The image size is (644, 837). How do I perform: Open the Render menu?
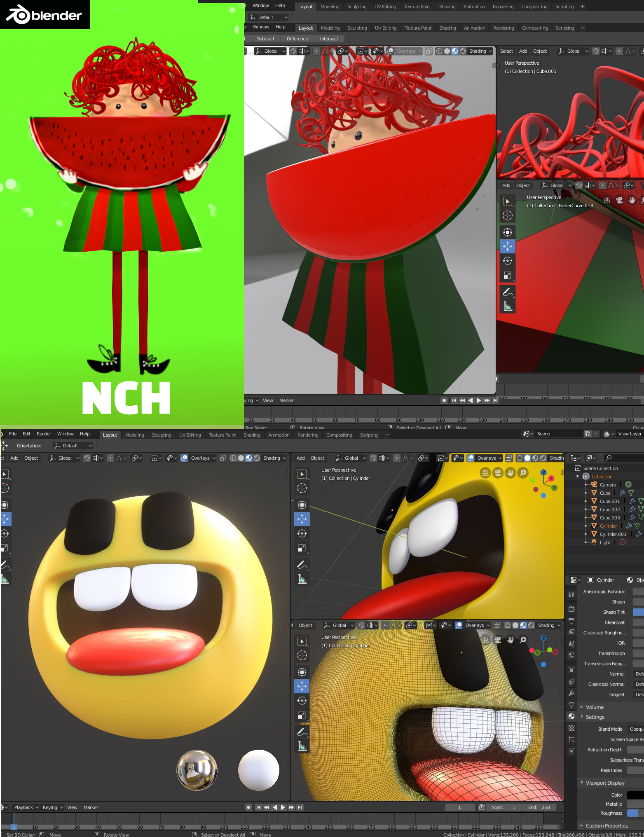coord(44,434)
